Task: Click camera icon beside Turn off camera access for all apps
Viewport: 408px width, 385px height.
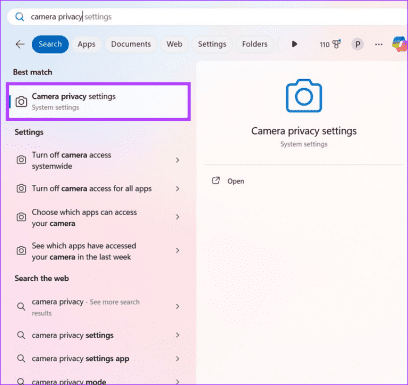Action: 21,189
